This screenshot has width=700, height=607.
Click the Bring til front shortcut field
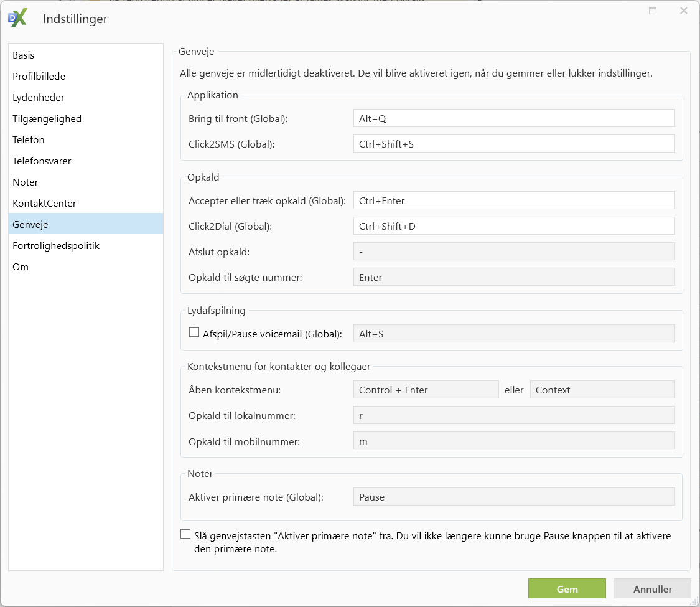point(513,118)
